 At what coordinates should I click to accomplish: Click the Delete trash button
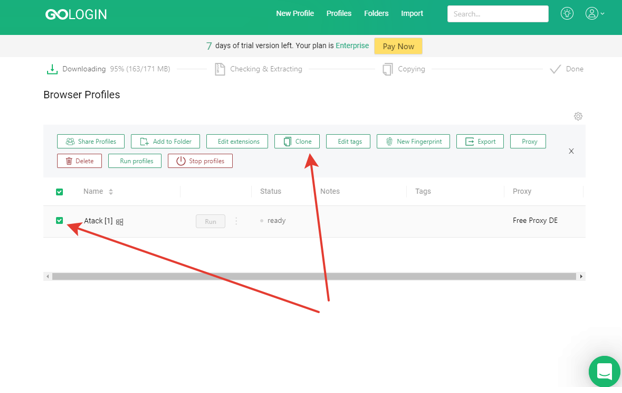click(x=79, y=161)
